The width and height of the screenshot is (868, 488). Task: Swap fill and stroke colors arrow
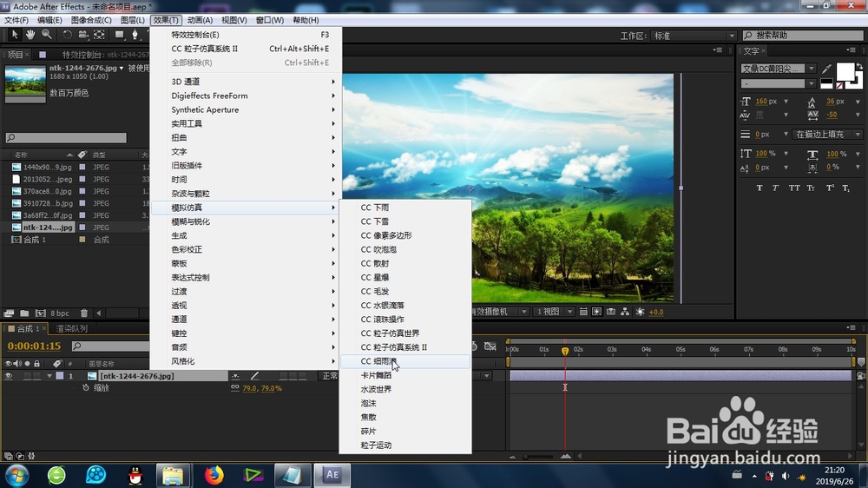[x=859, y=67]
